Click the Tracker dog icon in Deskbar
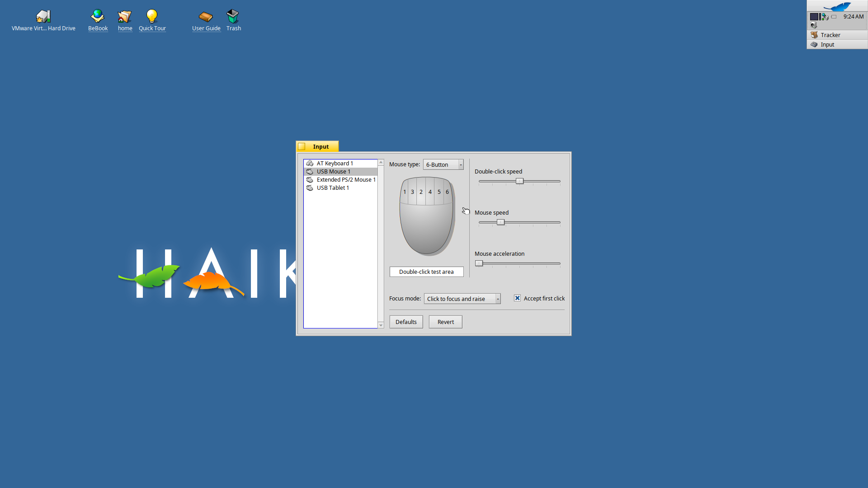Screen dimensions: 868x488 (x=814, y=35)
